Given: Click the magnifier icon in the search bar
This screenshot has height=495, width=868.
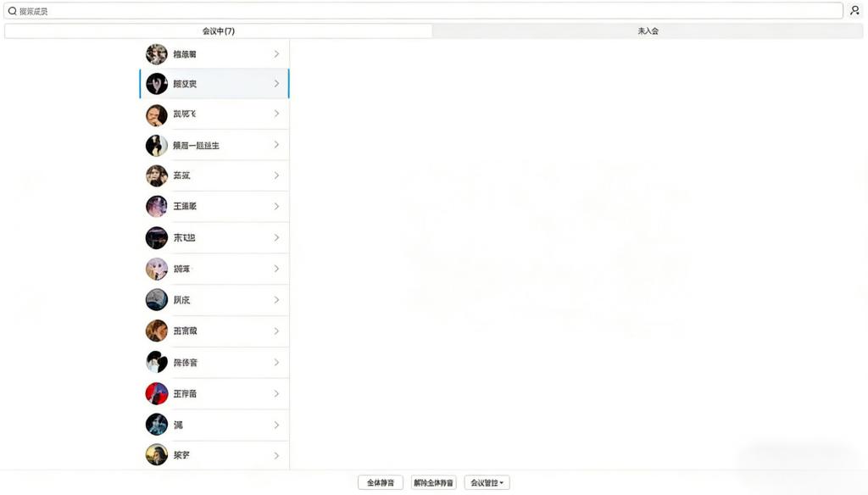Looking at the screenshot, I should (13, 11).
